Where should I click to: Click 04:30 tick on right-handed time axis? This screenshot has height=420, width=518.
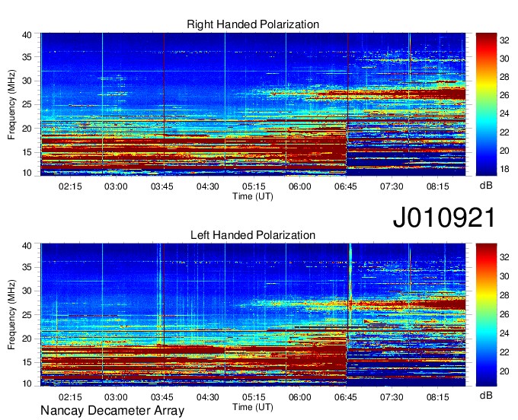click(208, 186)
